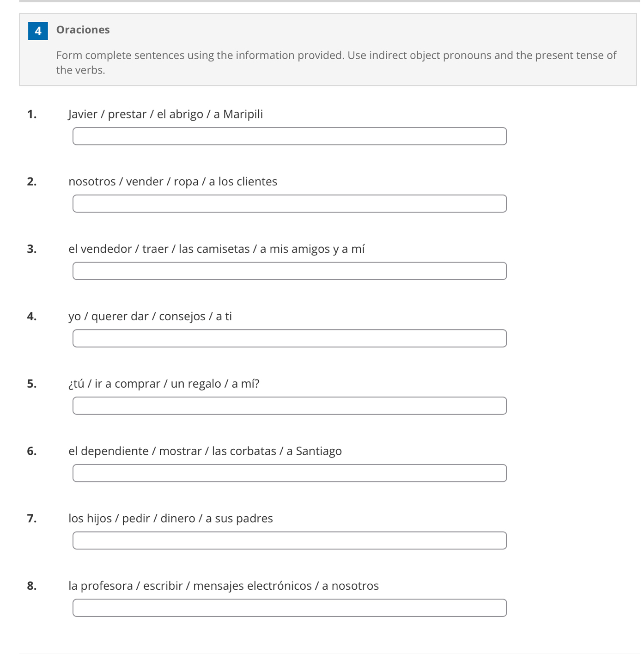Select the input under "el dependiente / mostrar"
Screen dimensions: 644x654
coord(290,473)
